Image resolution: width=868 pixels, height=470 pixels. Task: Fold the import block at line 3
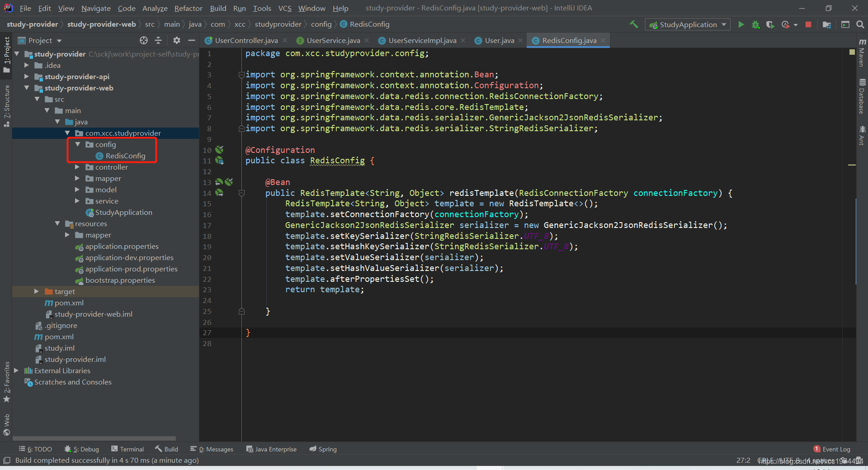pos(241,75)
